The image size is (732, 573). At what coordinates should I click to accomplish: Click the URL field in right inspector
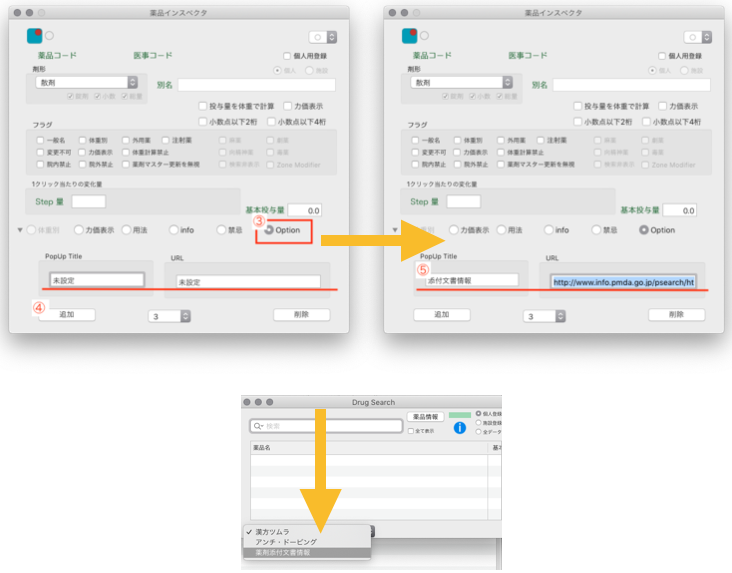[x=623, y=282]
